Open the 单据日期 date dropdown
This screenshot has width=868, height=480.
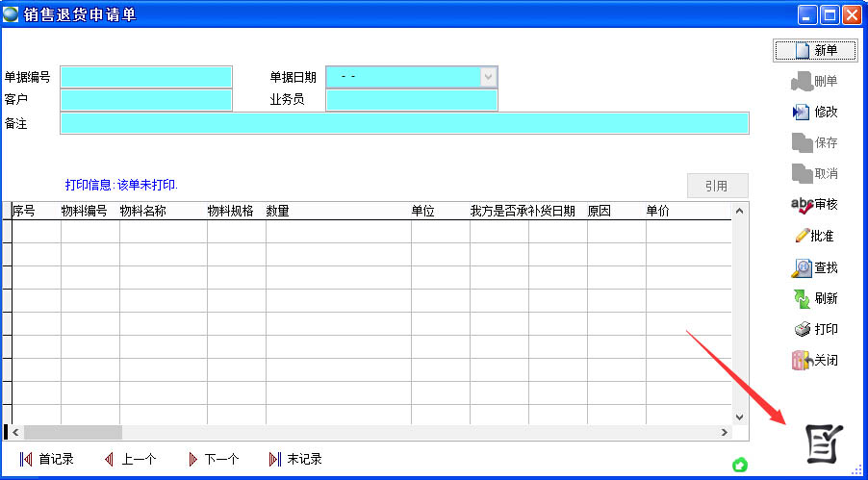[488, 77]
